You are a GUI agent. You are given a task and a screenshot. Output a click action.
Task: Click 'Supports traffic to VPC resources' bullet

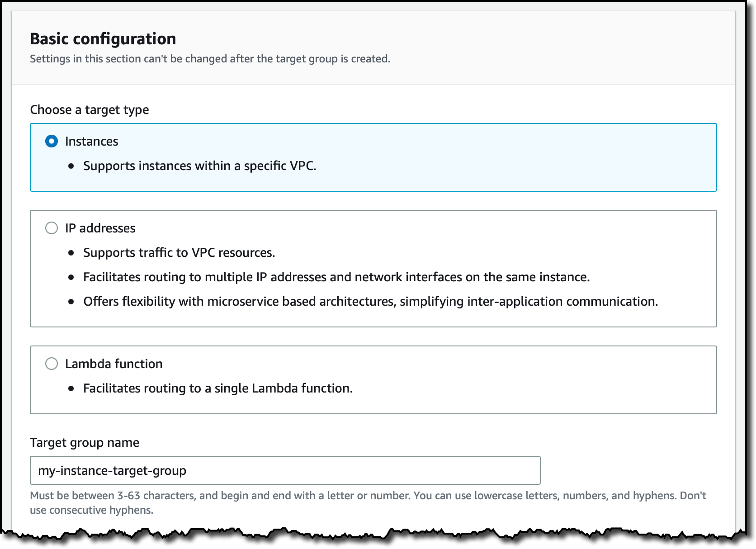[179, 253]
